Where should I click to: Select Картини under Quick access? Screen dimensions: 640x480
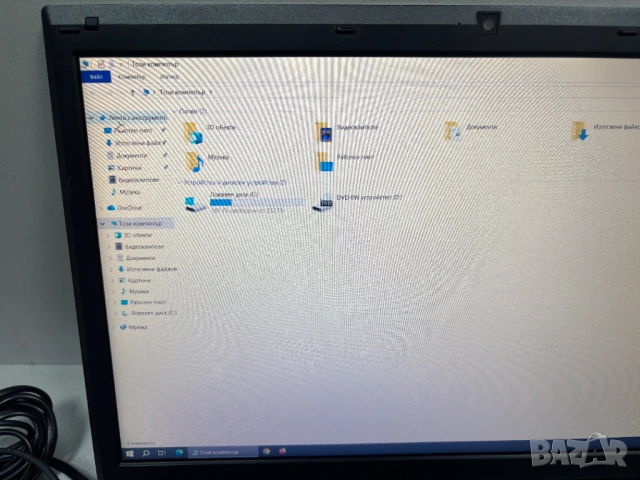coord(125,168)
